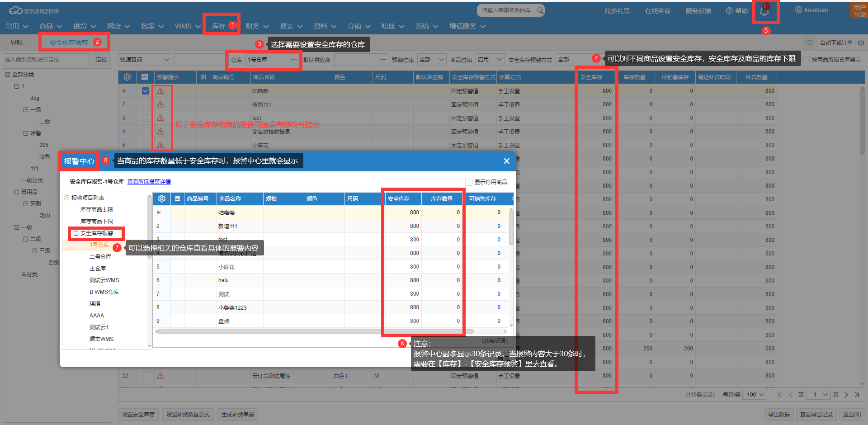Open the 快速查询 dropdown

tap(145, 60)
